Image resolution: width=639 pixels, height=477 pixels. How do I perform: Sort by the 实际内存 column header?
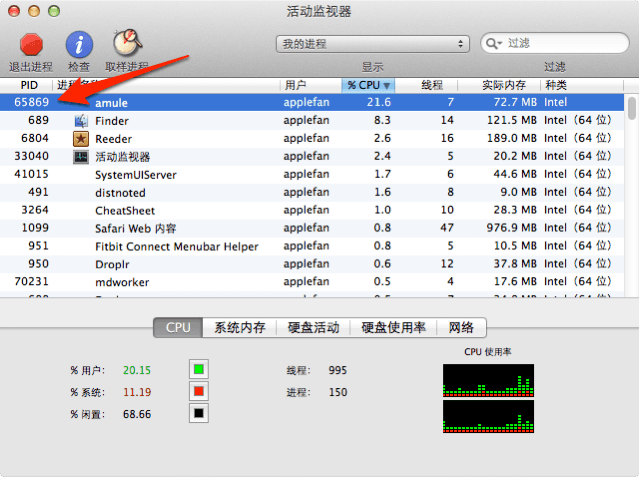(499, 85)
